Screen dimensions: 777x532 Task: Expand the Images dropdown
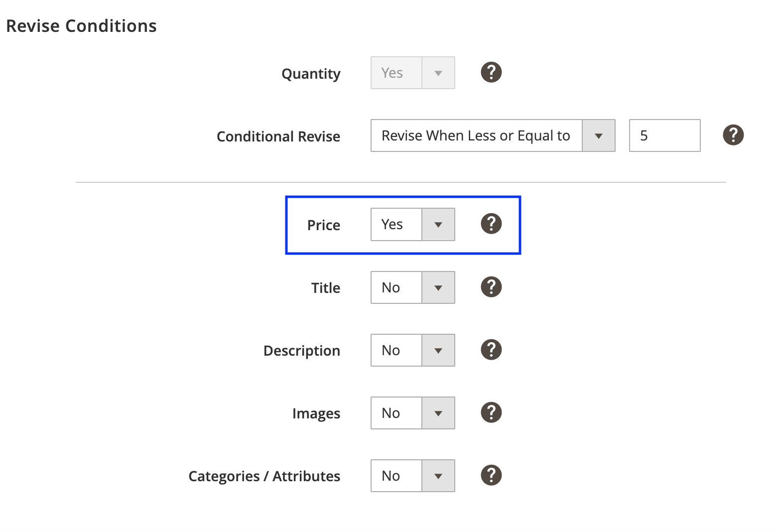coord(412,413)
